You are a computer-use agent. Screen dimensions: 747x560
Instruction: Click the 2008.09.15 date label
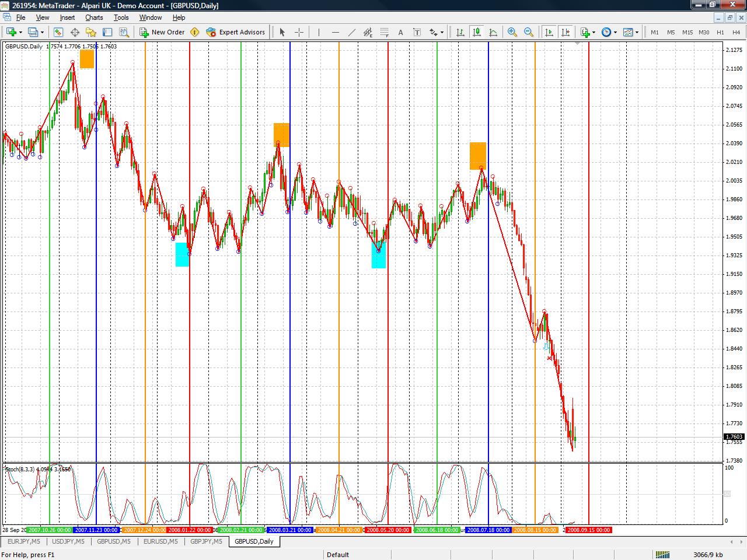[589, 530]
